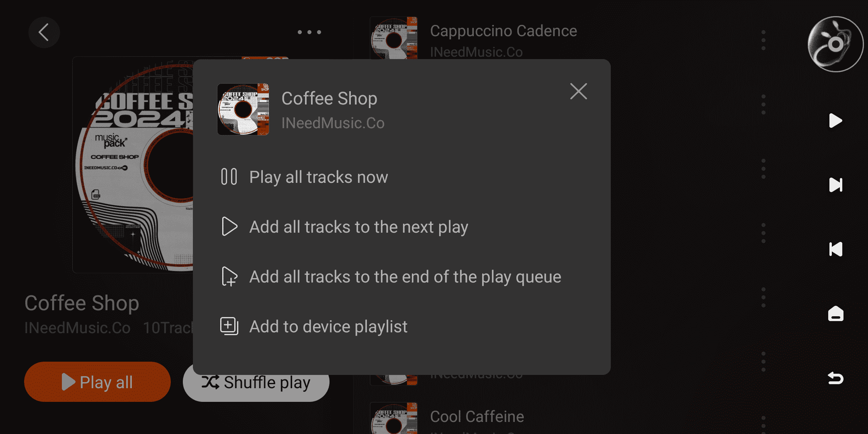Open options for Cappuccino Cadence track

763,40
